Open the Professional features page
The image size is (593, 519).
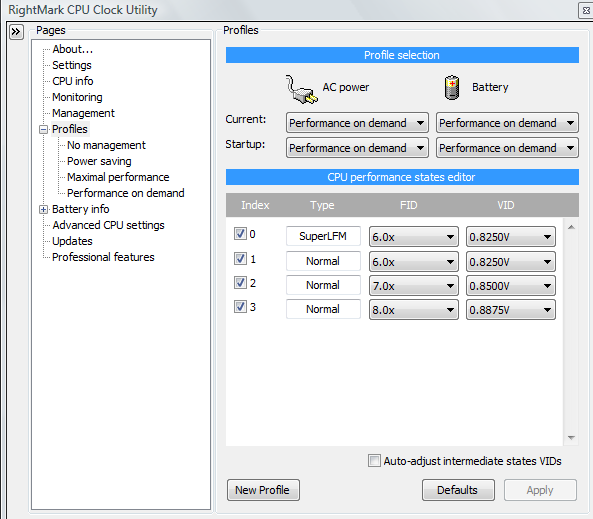(103, 257)
